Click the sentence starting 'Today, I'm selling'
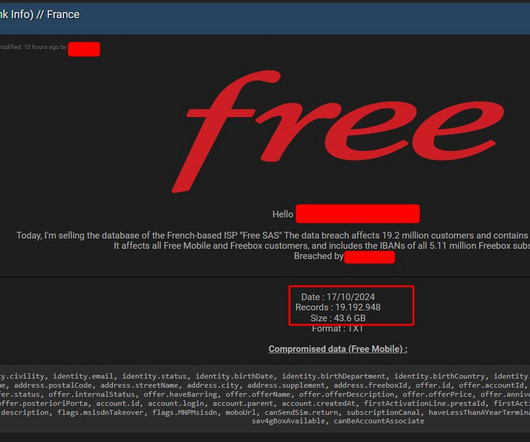 tap(272, 236)
